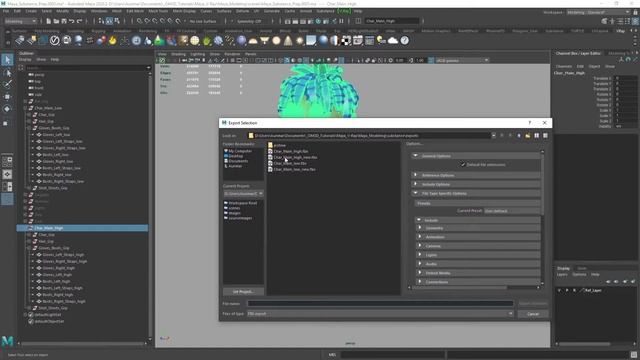The width and height of the screenshot is (640, 360).
Task: Click the Export Selection button
Action: pos(533,303)
